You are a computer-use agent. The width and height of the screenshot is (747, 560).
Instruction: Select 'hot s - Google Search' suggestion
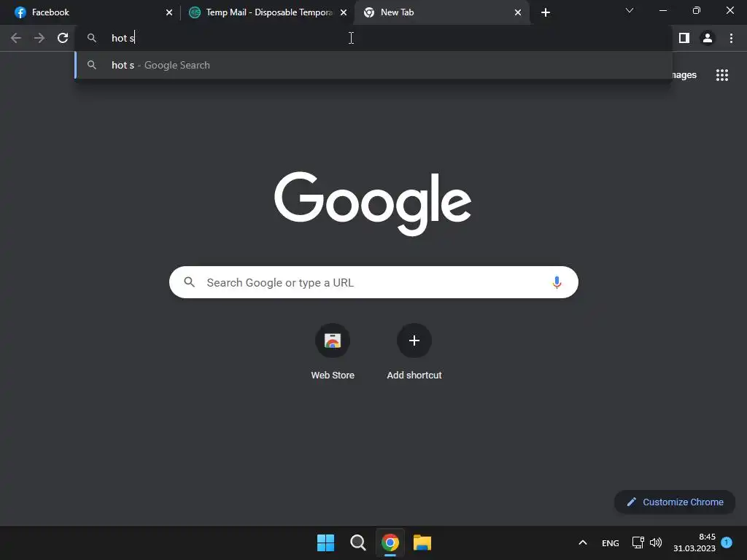coord(373,65)
